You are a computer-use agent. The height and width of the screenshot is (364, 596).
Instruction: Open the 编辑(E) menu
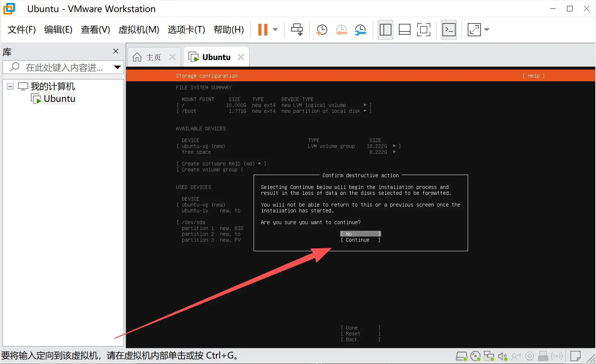(x=58, y=30)
